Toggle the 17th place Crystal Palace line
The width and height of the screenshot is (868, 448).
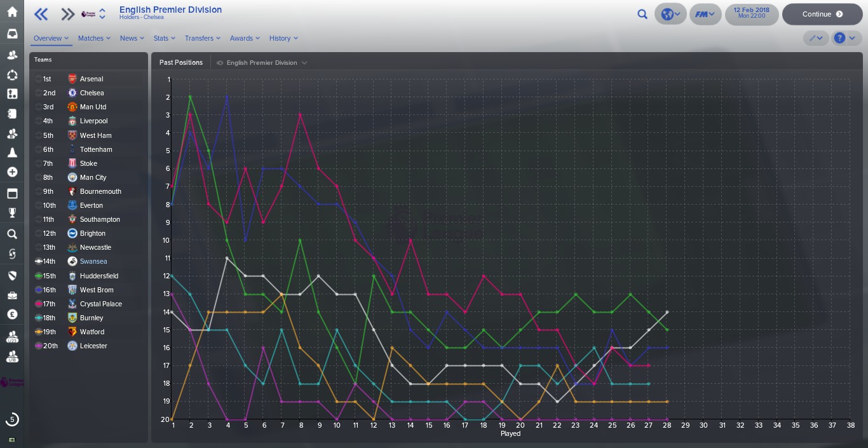tap(39, 304)
